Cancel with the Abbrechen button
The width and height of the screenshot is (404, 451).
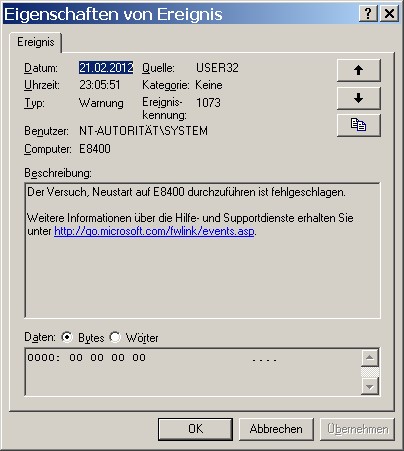[x=276, y=429]
